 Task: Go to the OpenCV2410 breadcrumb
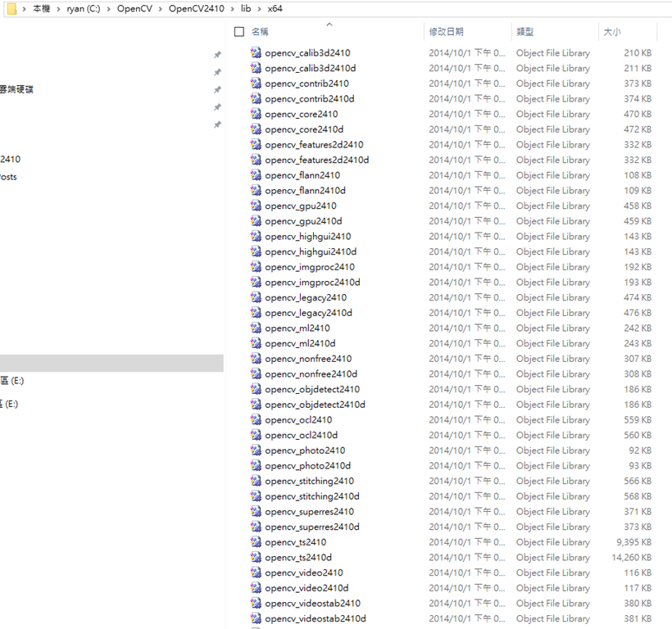pyautogui.click(x=197, y=8)
